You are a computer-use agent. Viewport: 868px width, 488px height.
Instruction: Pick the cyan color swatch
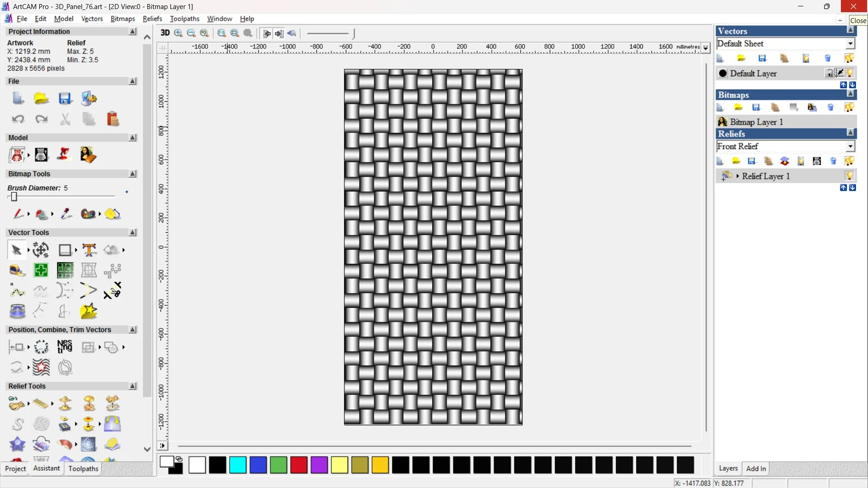237,465
